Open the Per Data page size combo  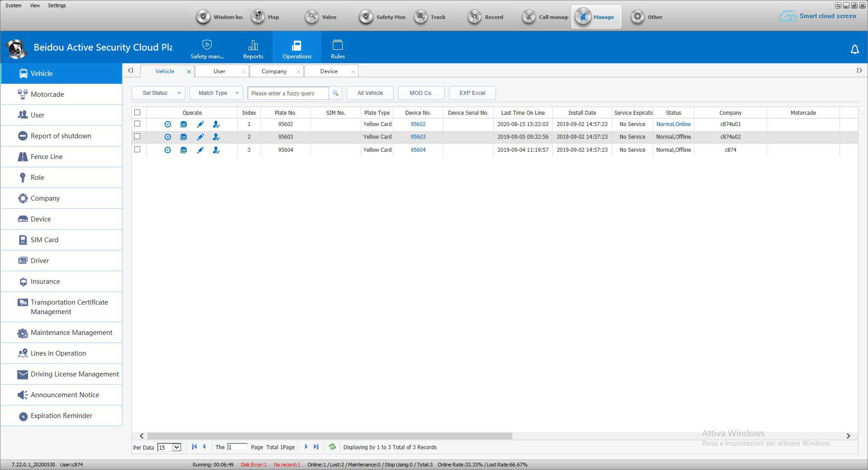[169, 447]
